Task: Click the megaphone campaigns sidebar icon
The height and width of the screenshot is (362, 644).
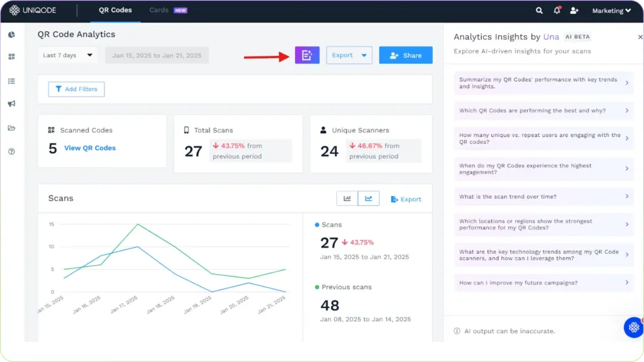Action: click(11, 104)
